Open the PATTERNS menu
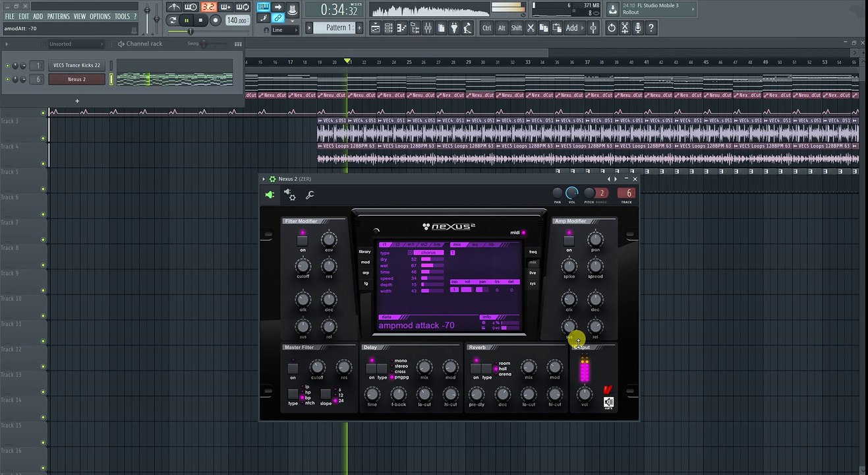The image size is (868, 475). click(x=58, y=16)
